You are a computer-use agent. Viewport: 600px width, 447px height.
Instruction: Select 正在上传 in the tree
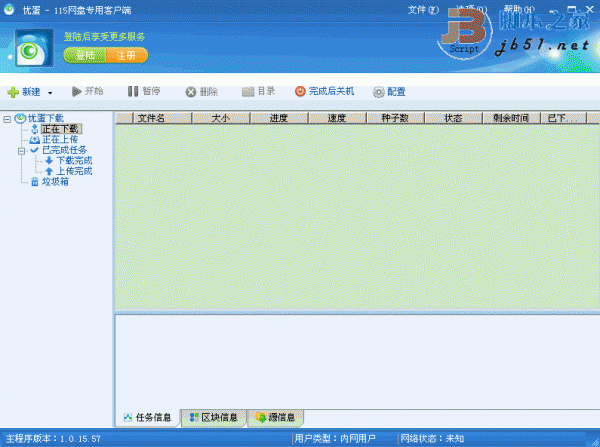point(60,139)
